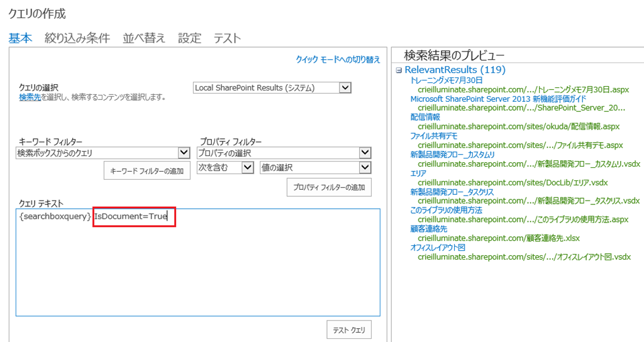Click the URL ending このライブラリの使用方法.aspx
644x342 pixels.
point(523,219)
